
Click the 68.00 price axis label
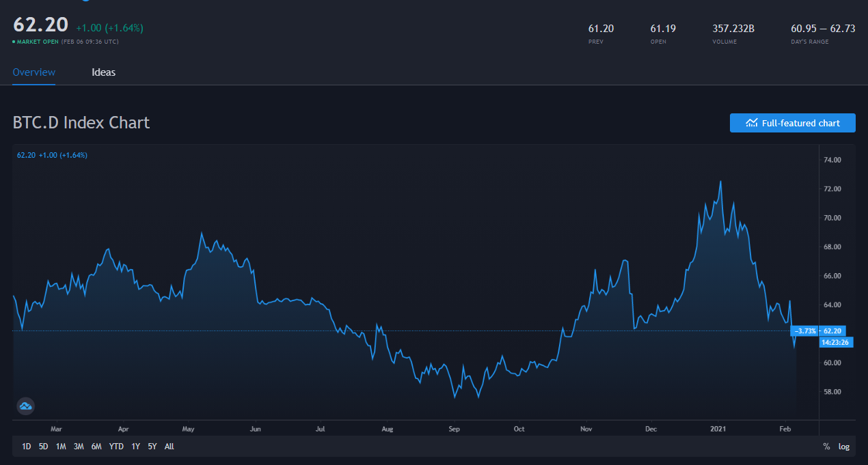coord(832,246)
